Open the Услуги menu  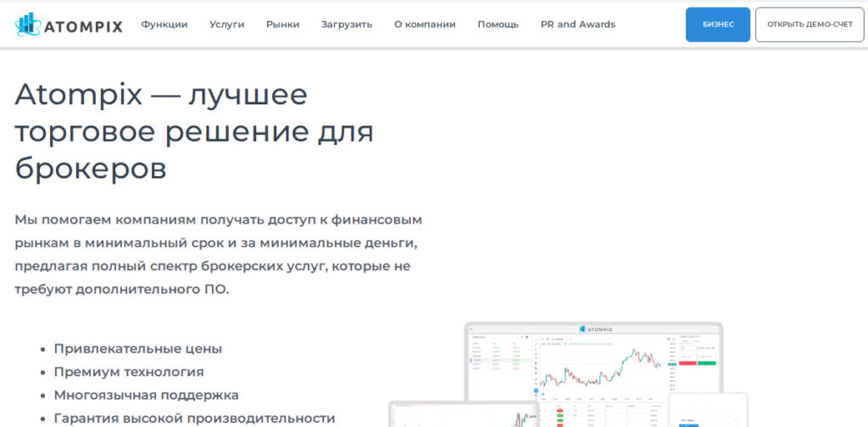coord(227,25)
